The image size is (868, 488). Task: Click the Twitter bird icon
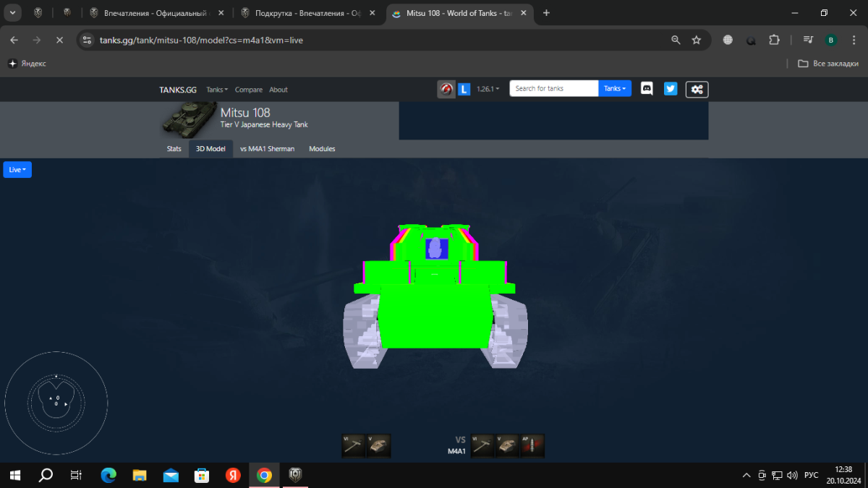[671, 89]
